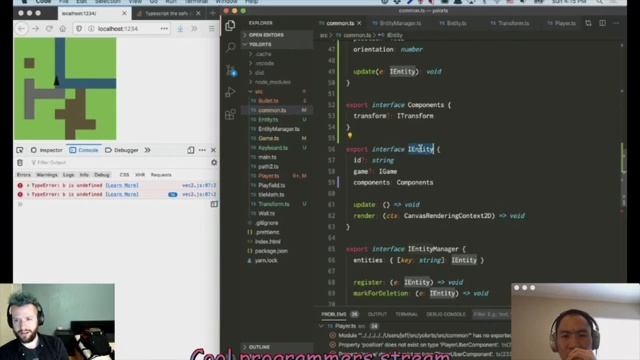Open a new browser tab with the plus icon
The height and width of the screenshot is (360, 640).
pos(213,13)
